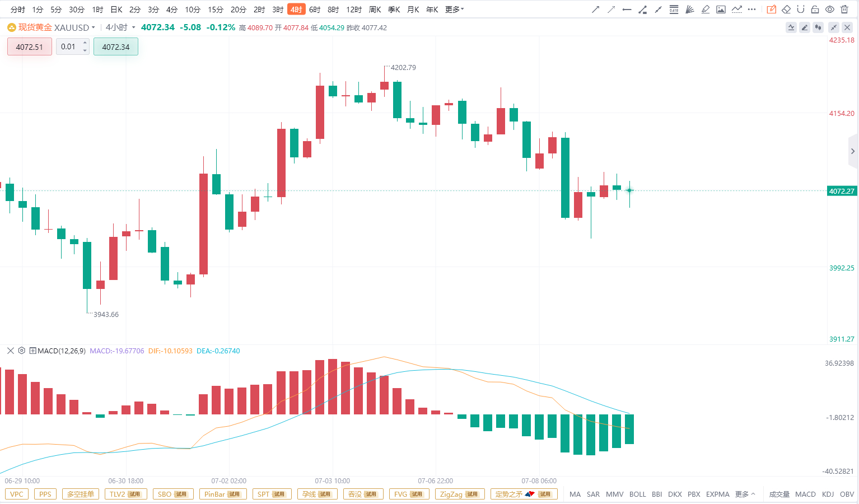Click the green 4072.34 buy price button
The height and width of the screenshot is (504, 859).
point(116,47)
